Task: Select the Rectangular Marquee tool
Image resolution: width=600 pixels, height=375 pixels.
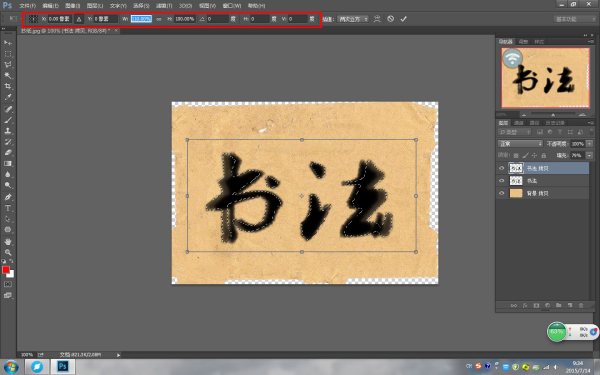Action: (x=8, y=54)
